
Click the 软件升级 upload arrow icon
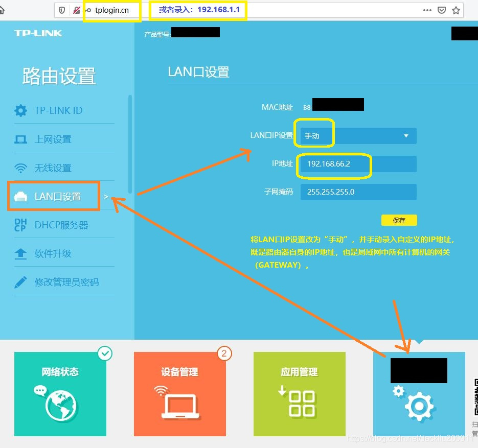tap(21, 254)
